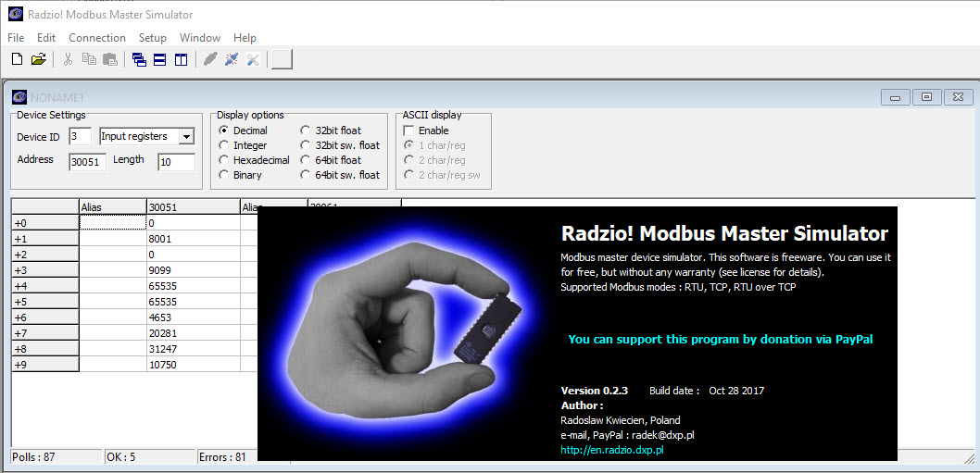This screenshot has width=980, height=473.
Task: Close the NONAME1 child window
Action: (959, 97)
